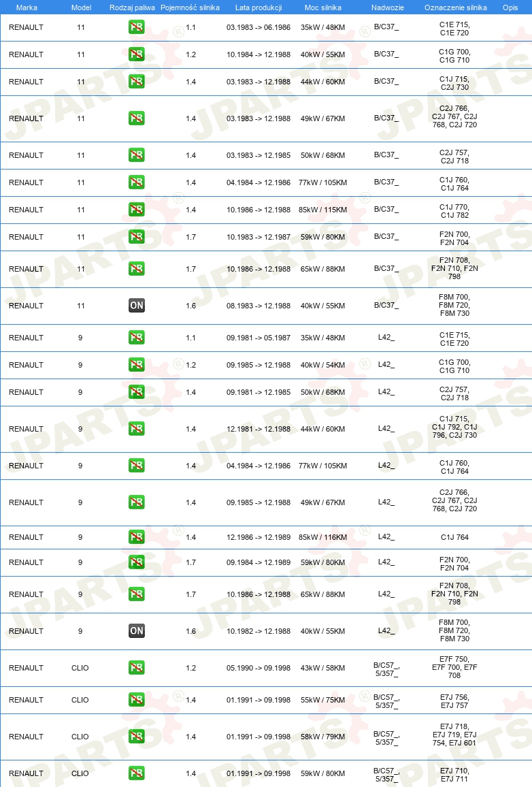The width and height of the screenshot is (532, 787).
Task: Select date range 05.1990 -> 09.1998
Action: (259, 668)
